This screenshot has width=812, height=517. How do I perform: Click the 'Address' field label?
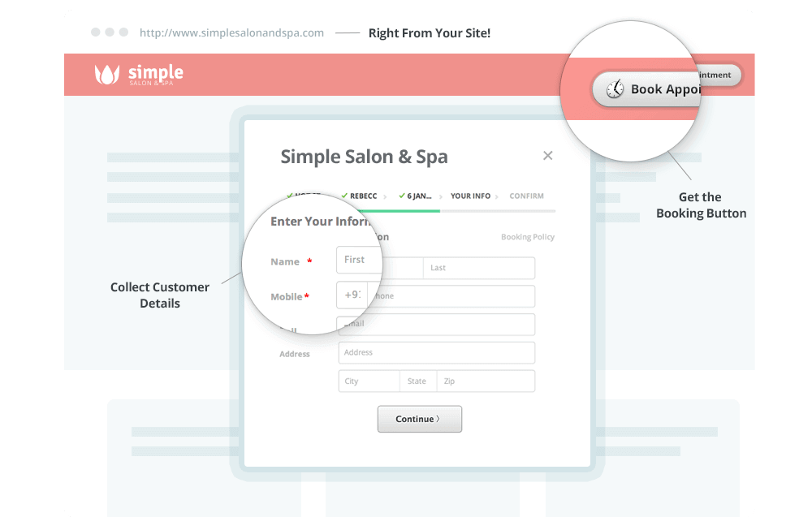(x=295, y=354)
